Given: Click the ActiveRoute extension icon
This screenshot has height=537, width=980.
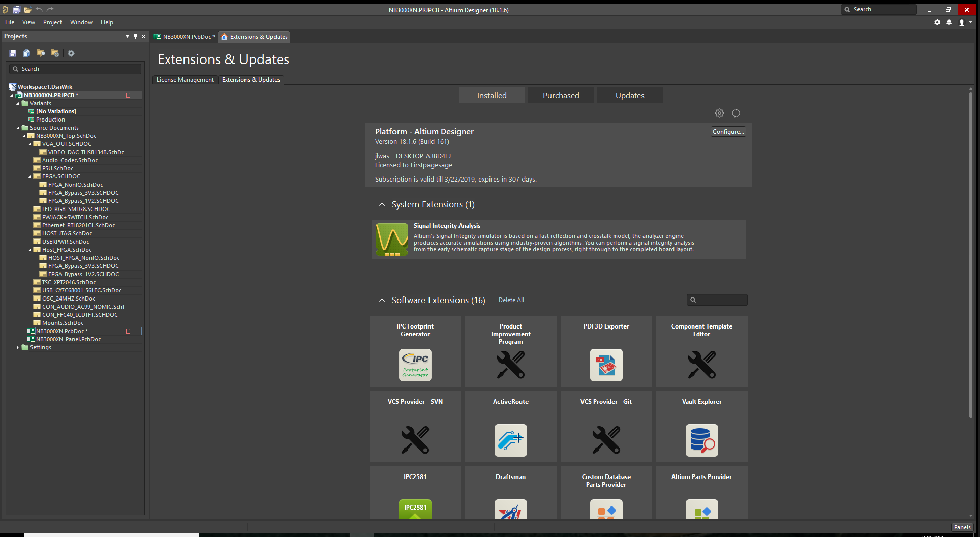Looking at the screenshot, I should 511,440.
